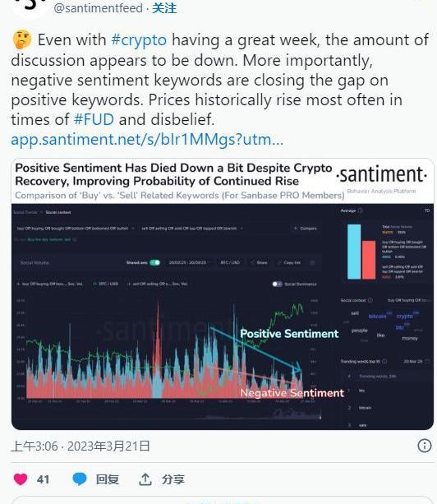The height and width of the screenshot is (504, 437).
Task: Click the Santiment logo in the chart header
Action: click(381, 175)
